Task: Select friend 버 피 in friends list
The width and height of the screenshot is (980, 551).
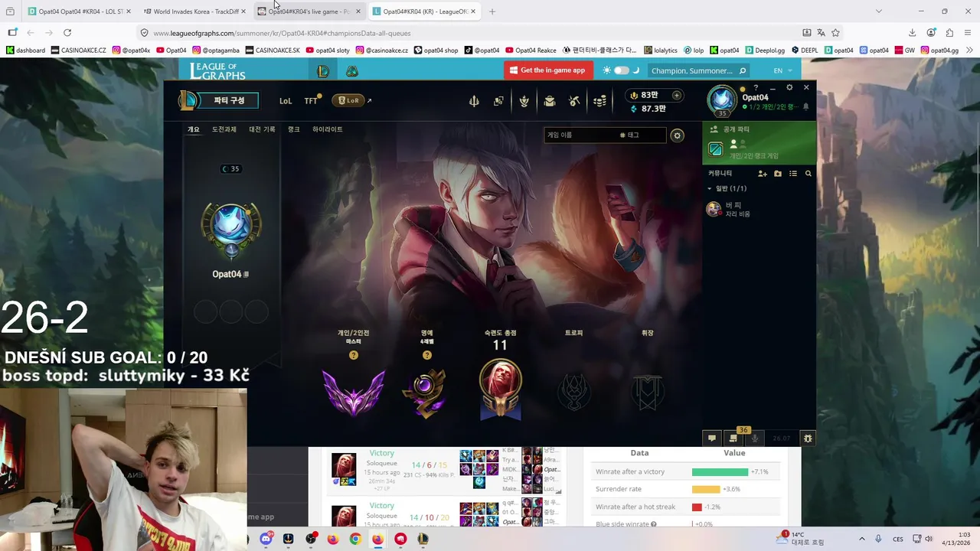Action: click(x=759, y=209)
